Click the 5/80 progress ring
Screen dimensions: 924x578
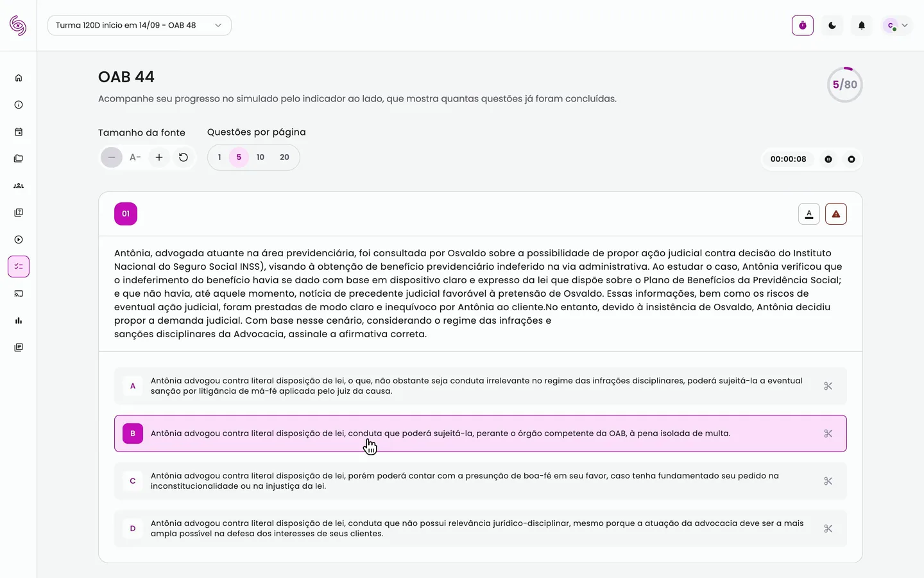coord(844,84)
